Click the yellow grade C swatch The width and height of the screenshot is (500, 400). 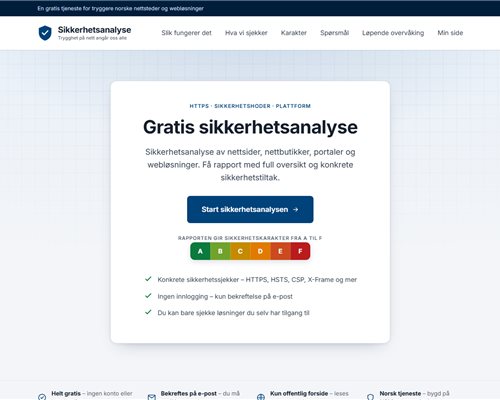tap(240, 251)
